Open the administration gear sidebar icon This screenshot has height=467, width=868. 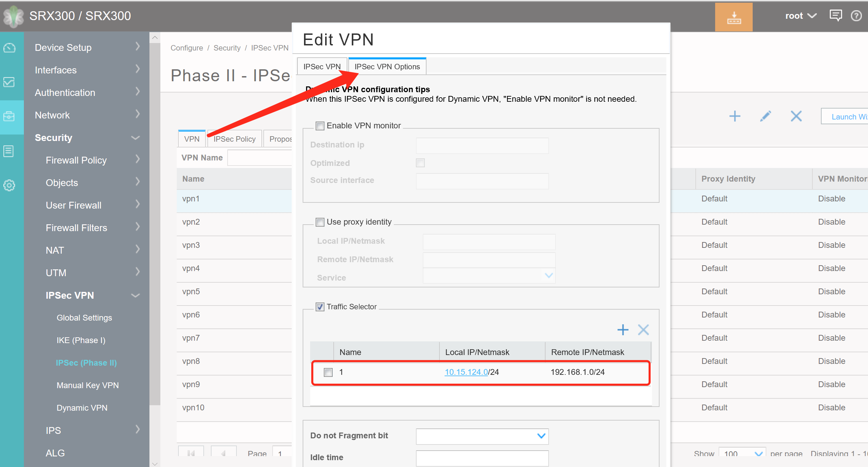point(9,185)
